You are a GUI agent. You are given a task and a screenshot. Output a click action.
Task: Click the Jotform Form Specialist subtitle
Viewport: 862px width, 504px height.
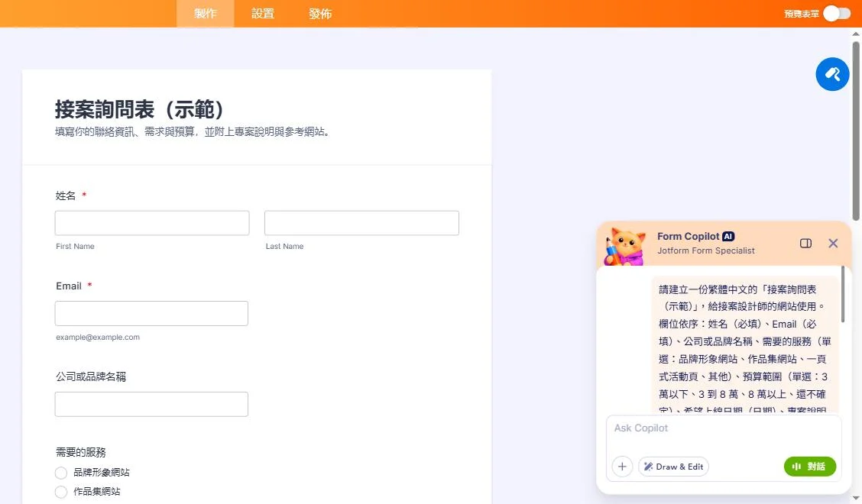tap(706, 250)
